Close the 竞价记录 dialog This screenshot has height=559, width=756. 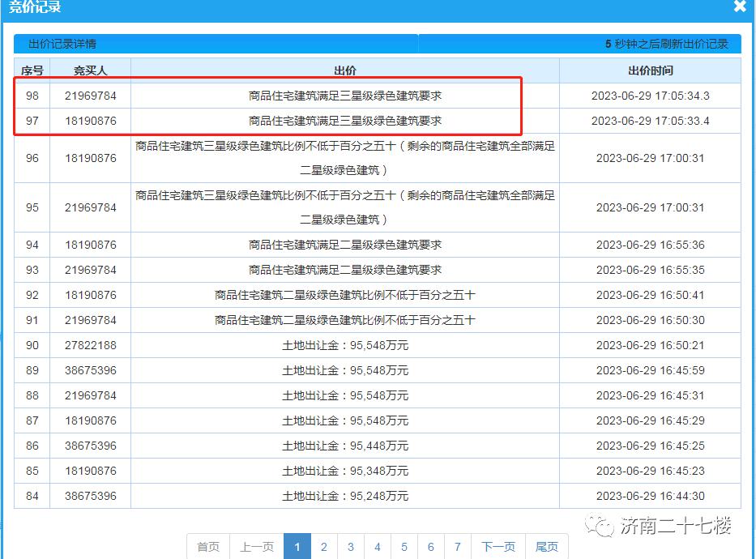click(x=739, y=7)
